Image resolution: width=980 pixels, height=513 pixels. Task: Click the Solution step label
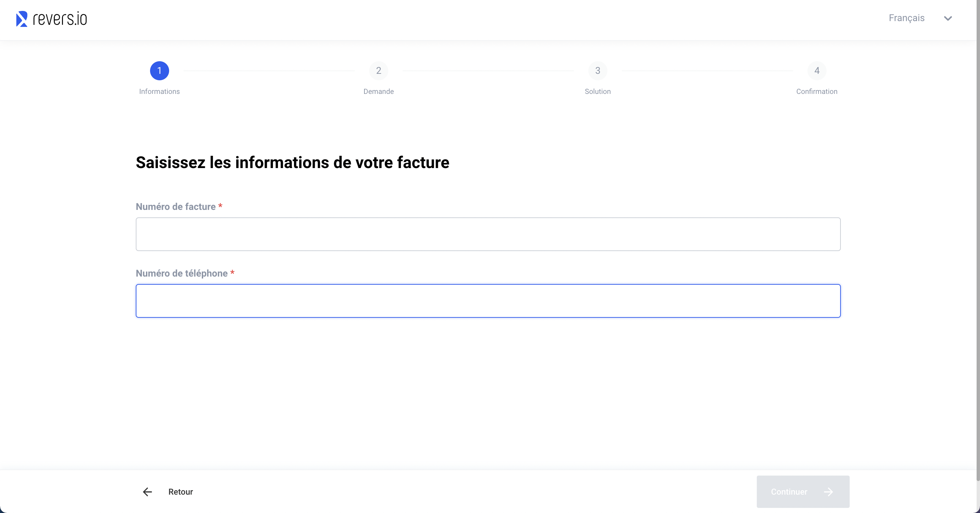598,91
